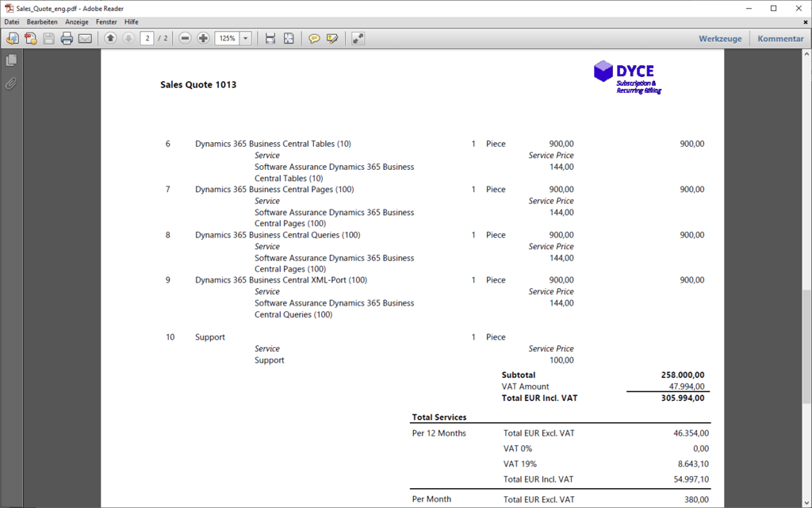The image size is (812, 508).
Task: Click the value 46.354,00
Action: point(691,433)
